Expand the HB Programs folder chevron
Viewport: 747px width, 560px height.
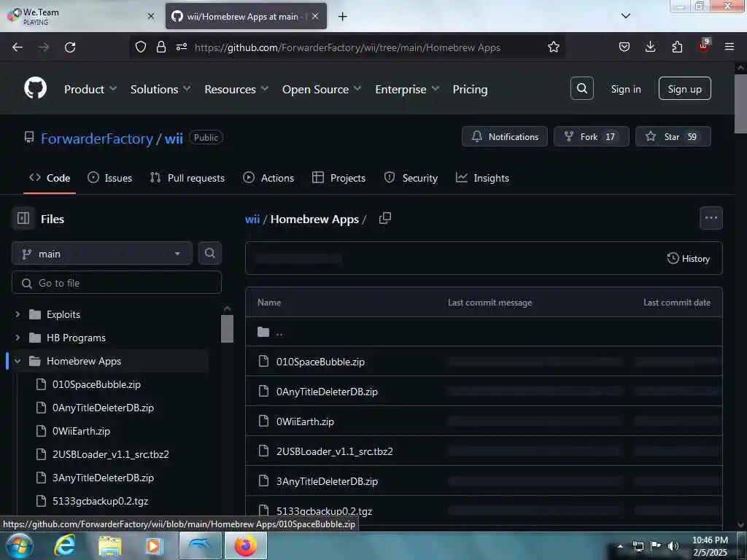pos(18,338)
